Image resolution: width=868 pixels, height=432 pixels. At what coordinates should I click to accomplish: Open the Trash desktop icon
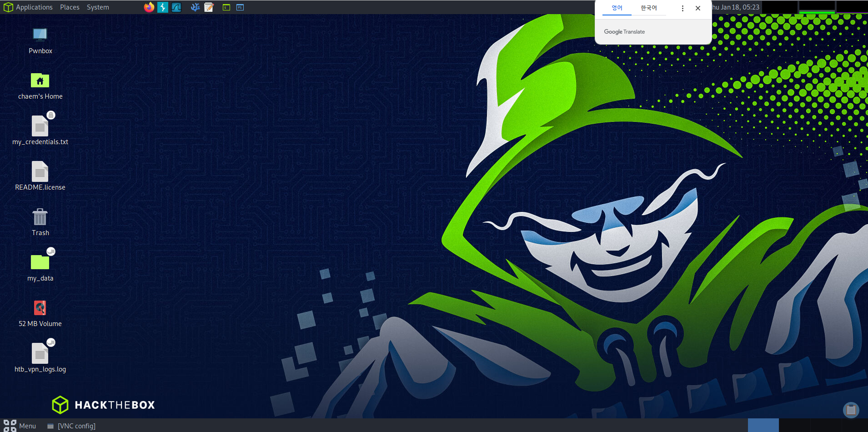point(40,217)
